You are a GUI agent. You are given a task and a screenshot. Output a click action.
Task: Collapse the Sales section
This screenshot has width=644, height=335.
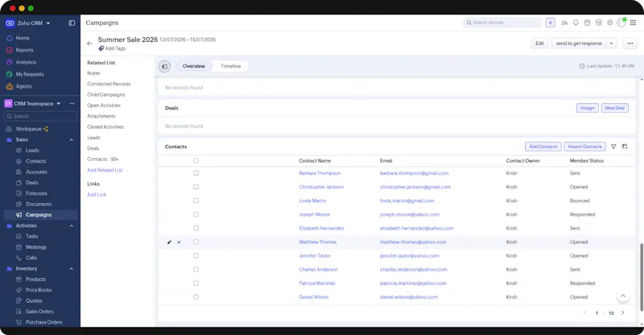72,140
